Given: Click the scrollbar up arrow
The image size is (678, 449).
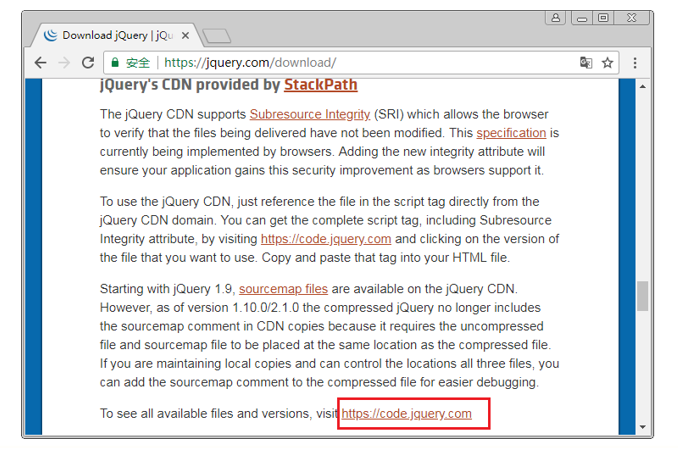Looking at the screenshot, I should click(643, 87).
